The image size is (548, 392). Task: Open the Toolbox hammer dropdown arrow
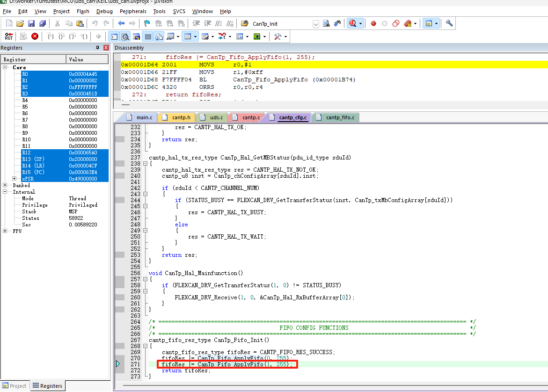click(286, 36)
